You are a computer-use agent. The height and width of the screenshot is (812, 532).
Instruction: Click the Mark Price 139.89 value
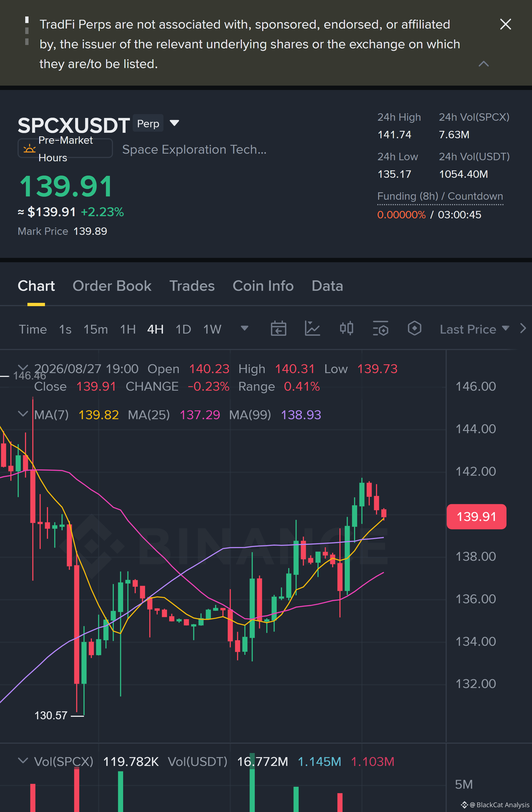(90, 231)
